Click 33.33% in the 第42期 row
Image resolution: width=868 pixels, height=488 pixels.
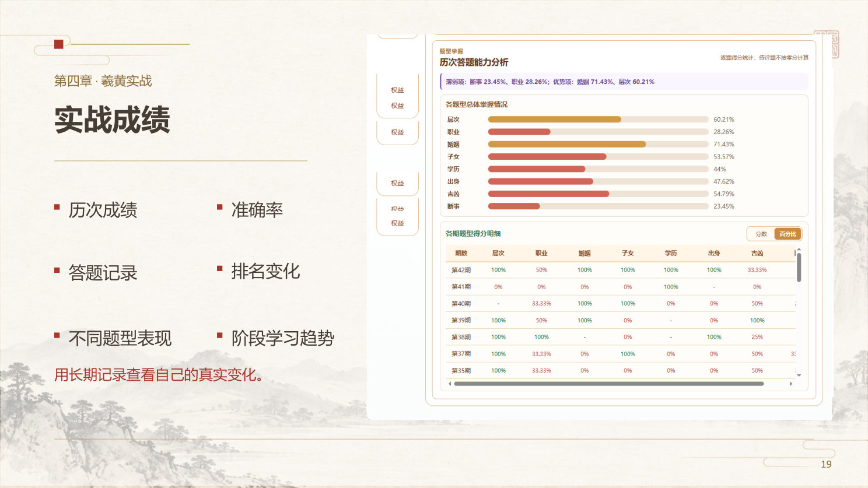(757, 270)
